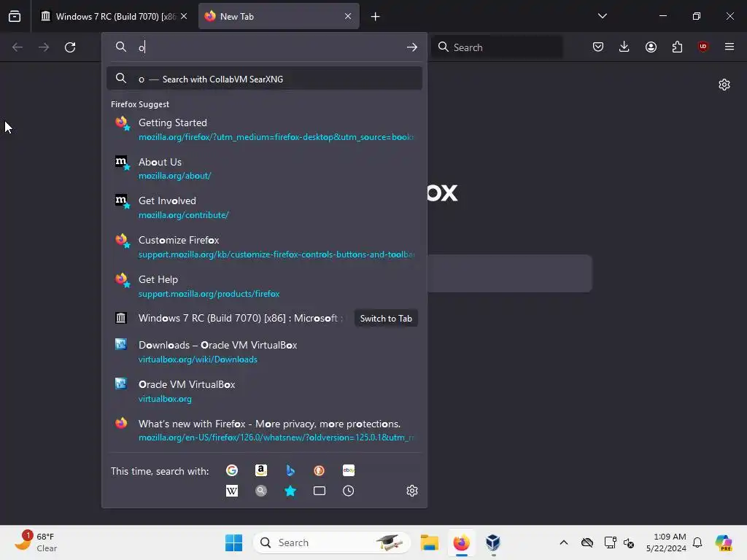This screenshot has height=560, width=747.
Task: Click the OneDrive cloud tray icon
Action: 587,542
